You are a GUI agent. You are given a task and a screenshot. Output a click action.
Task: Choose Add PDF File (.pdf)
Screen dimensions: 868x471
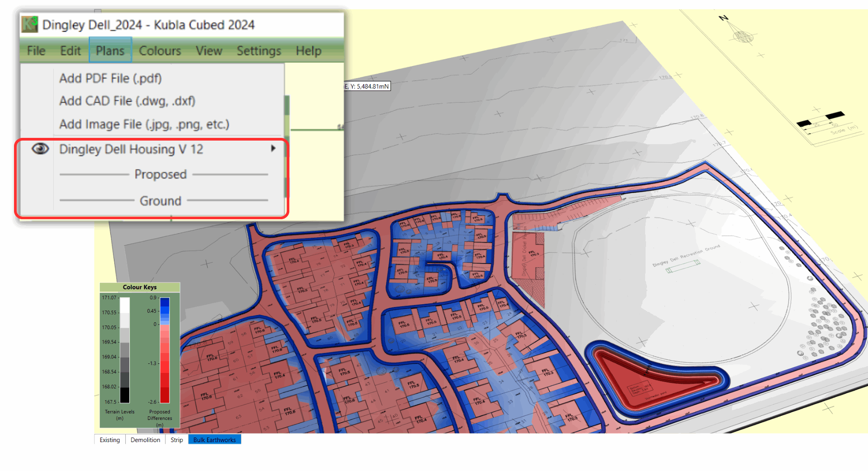110,78
